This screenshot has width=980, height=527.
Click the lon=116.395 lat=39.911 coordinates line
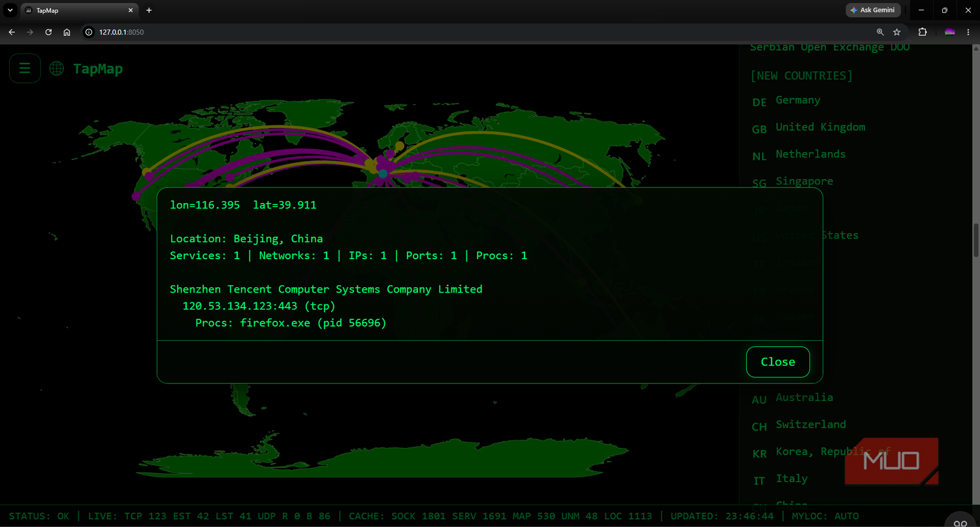pyautogui.click(x=243, y=205)
